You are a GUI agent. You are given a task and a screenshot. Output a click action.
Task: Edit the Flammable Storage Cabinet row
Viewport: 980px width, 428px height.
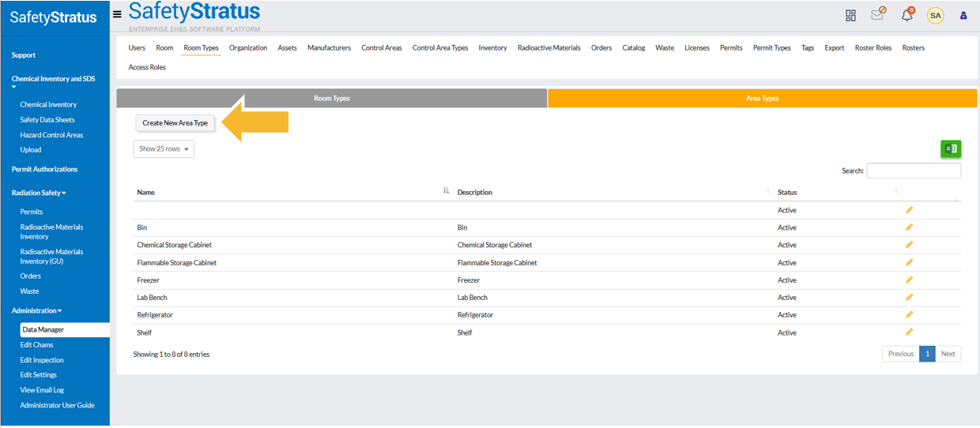click(x=909, y=262)
